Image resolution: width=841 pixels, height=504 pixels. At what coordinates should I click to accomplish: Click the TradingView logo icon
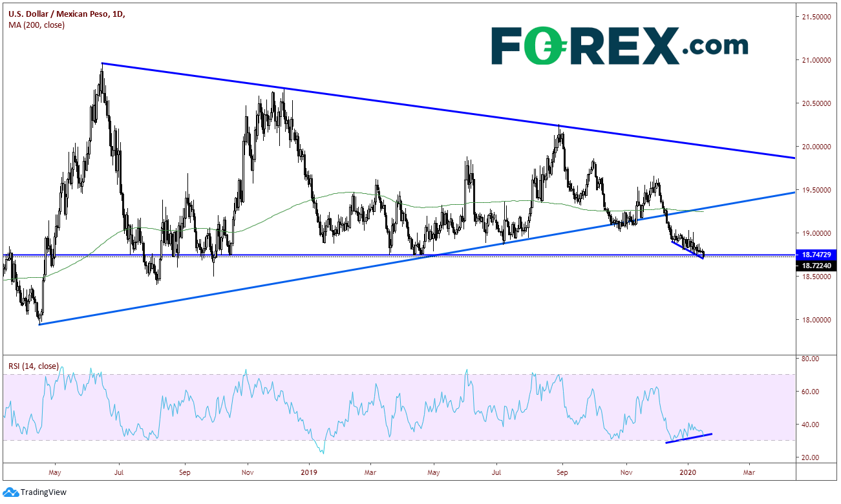11,492
